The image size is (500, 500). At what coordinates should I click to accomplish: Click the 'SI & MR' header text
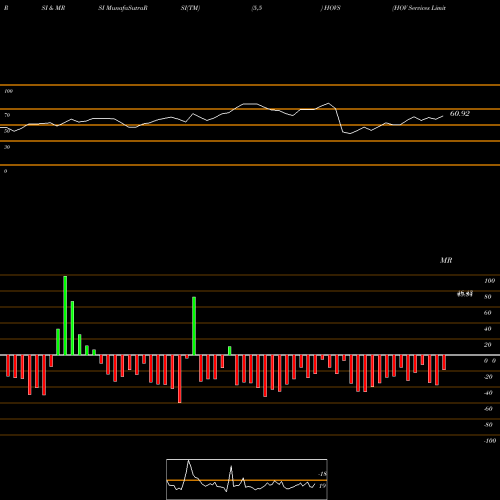click(53, 8)
